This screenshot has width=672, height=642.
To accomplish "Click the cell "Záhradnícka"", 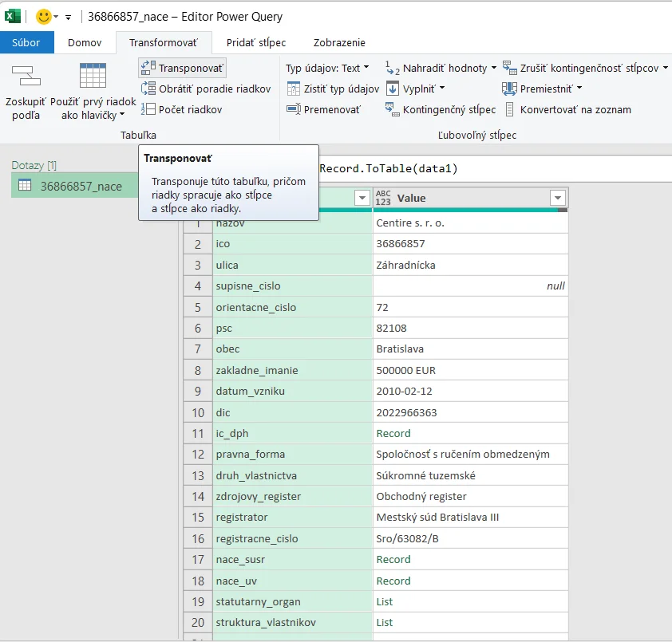I will [x=471, y=265].
